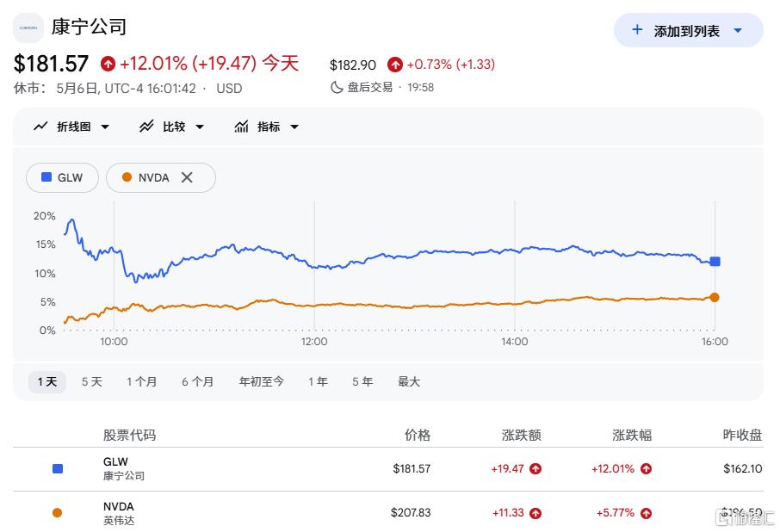This screenshot has height=532, width=780.
Task: Click the 昨收盘 column header
Action: click(x=742, y=435)
